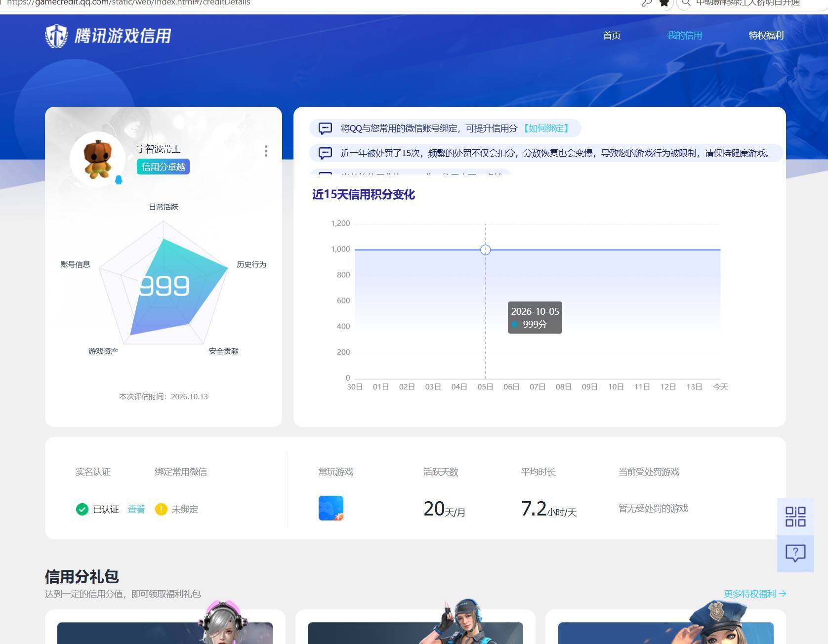Open 更多特权福利 link
This screenshot has width=828, height=644.
755,594
